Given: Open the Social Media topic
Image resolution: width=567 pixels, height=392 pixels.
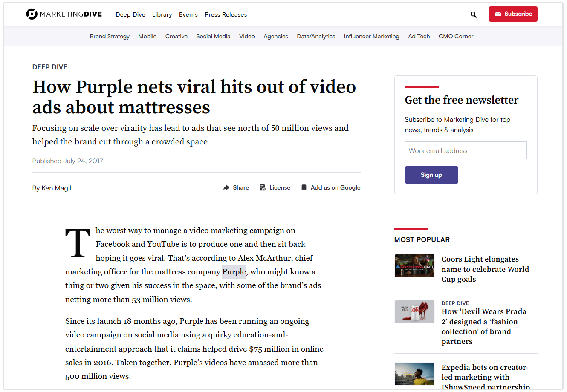Looking at the screenshot, I should coord(213,36).
